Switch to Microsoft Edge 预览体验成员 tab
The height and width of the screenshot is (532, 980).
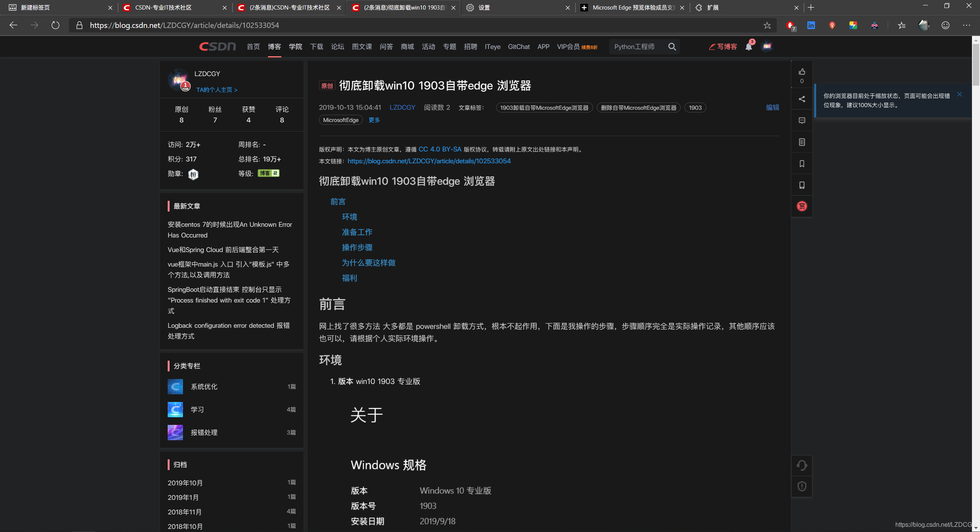pyautogui.click(x=632, y=7)
